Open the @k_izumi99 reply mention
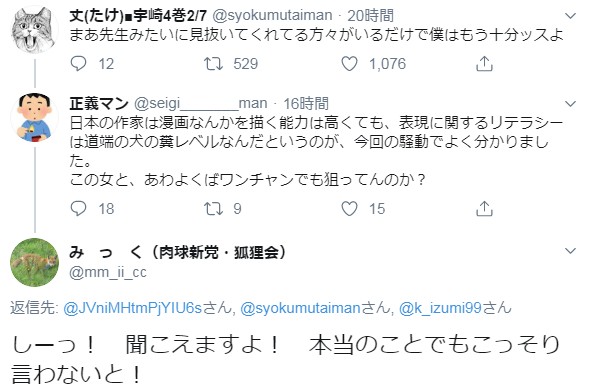The height and width of the screenshot is (390, 591). (x=439, y=308)
